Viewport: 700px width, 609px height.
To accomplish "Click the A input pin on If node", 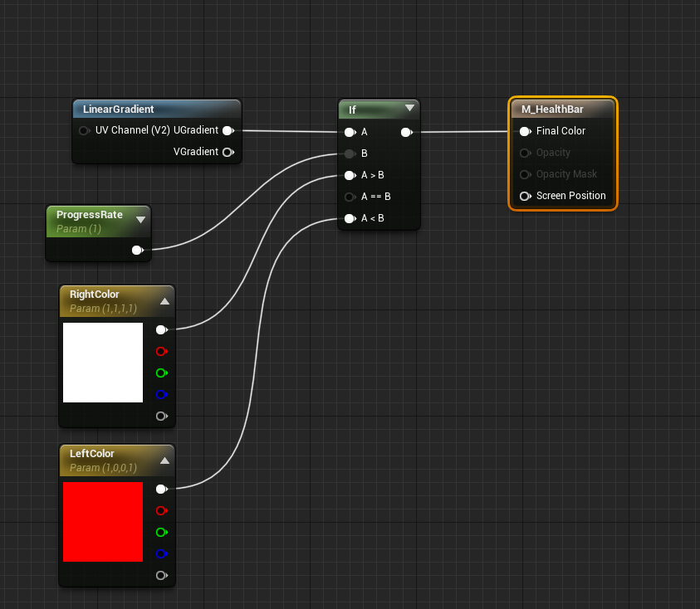I will tap(350, 132).
